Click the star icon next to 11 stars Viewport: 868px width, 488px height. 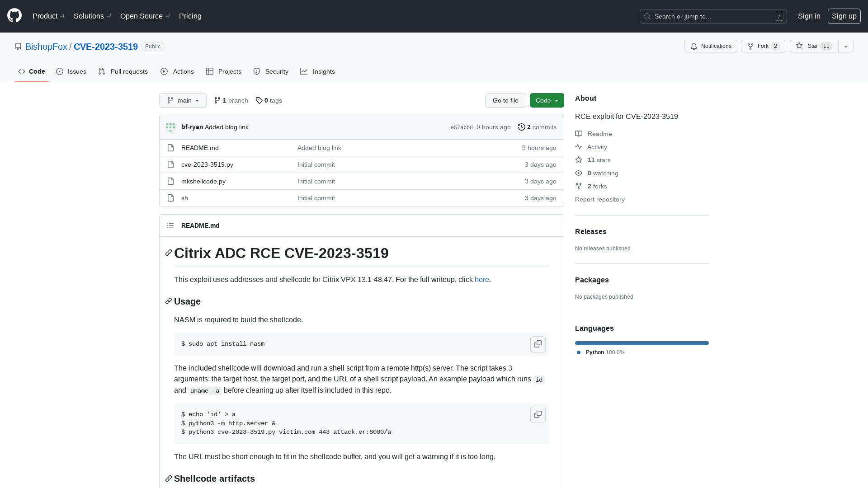[579, 160]
